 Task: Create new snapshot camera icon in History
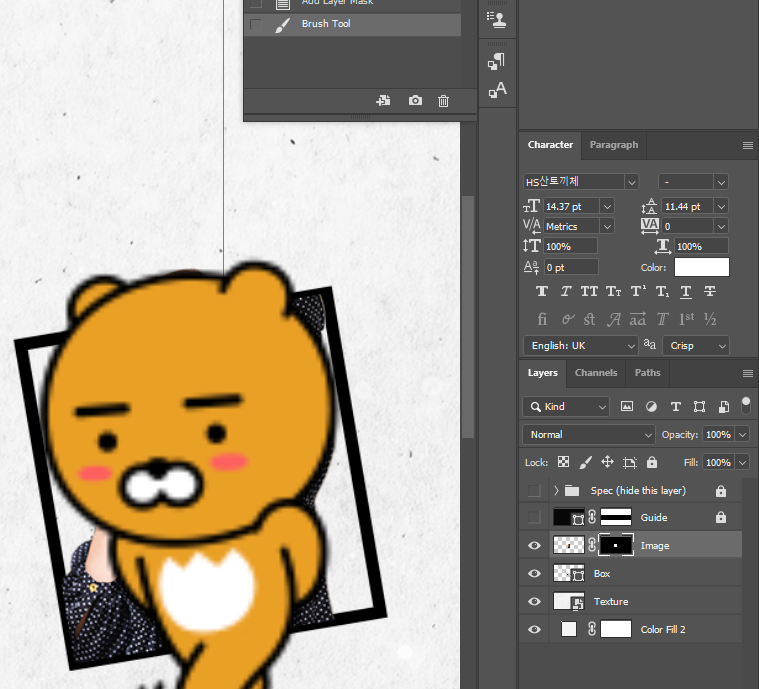415,101
